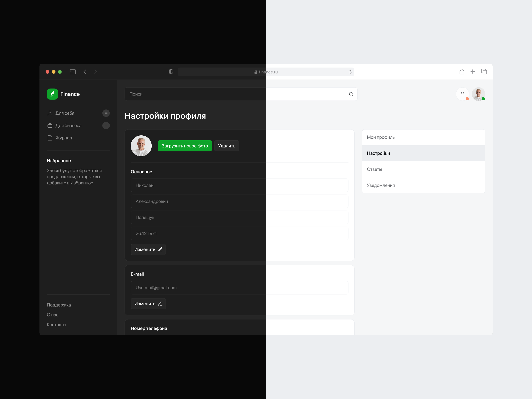Go forward with the browser forward arrow
532x399 pixels.
pyautogui.click(x=96, y=72)
